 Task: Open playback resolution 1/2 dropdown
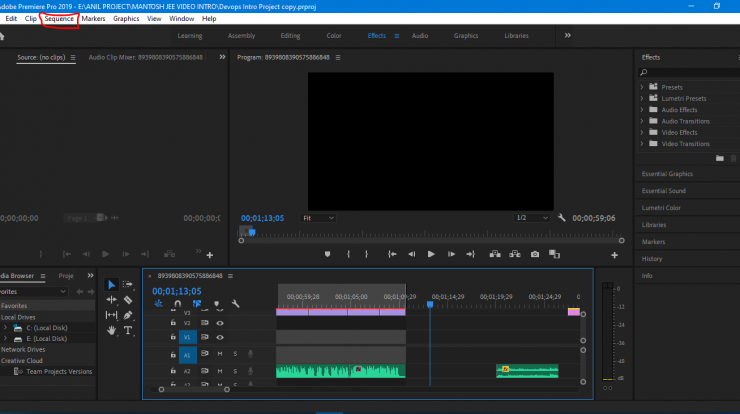pos(532,218)
